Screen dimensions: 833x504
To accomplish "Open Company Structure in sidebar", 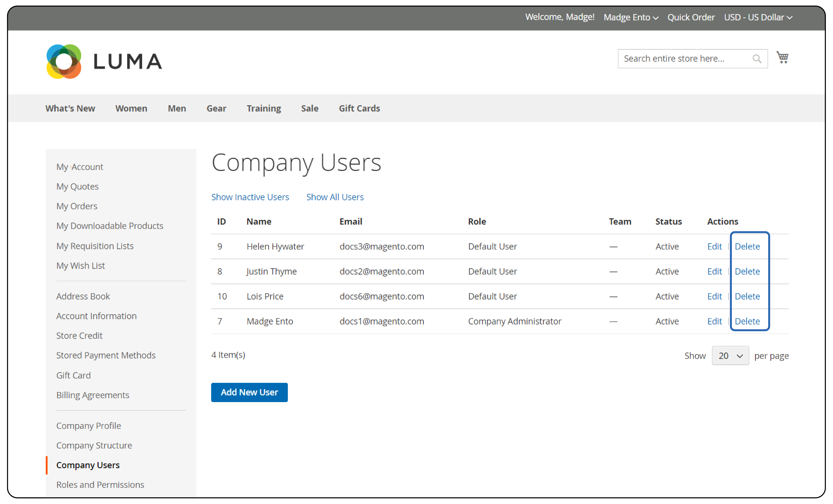I will point(94,446).
